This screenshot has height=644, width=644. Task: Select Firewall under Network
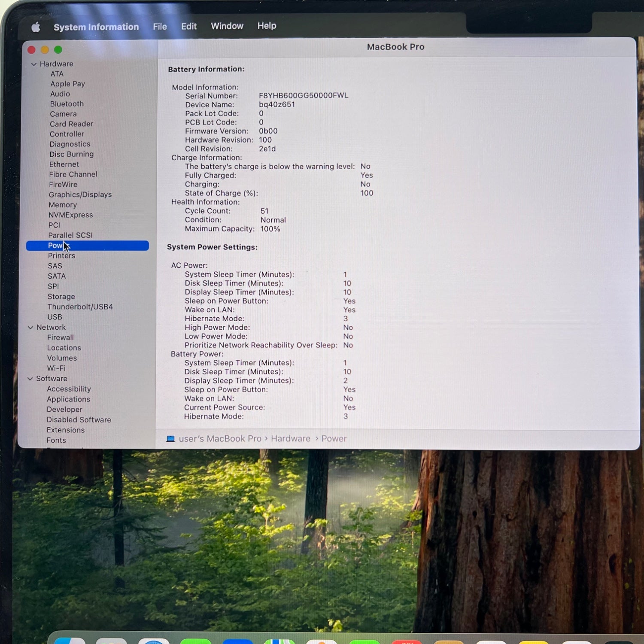pyautogui.click(x=61, y=338)
